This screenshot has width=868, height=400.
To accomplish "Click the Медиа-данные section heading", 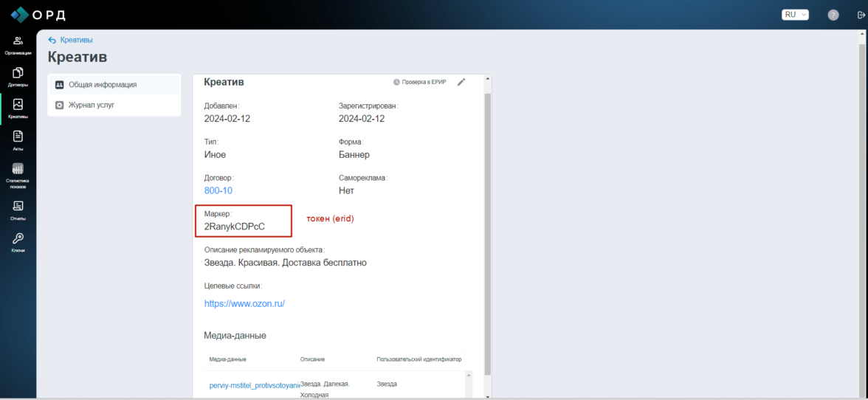I will [235, 335].
